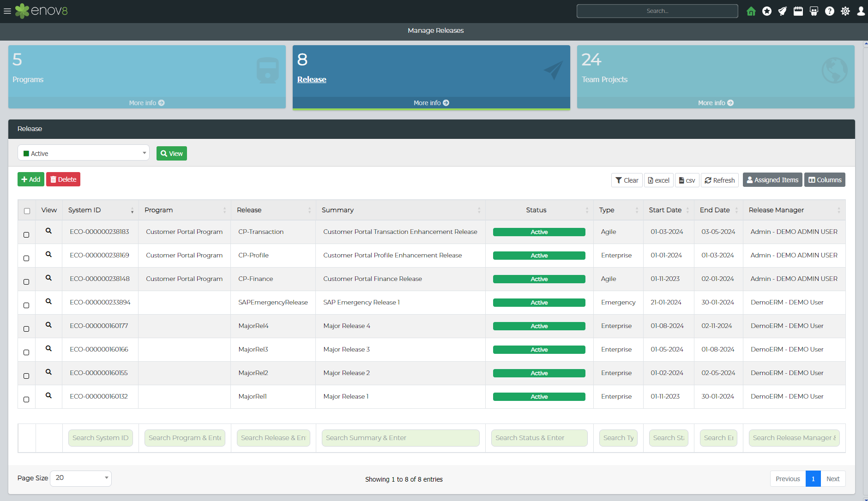View details of ECO-000000160177 via magnifier
Image resolution: width=868 pixels, height=501 pixels.
pos(48,325)
